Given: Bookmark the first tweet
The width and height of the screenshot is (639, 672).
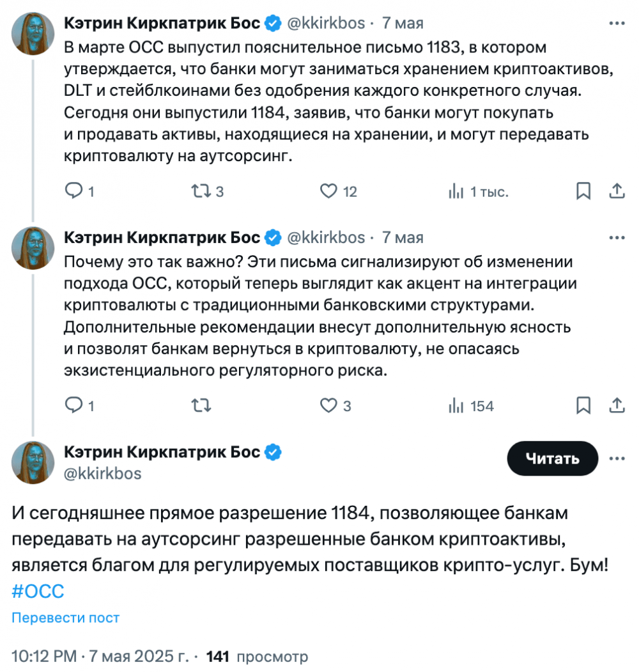Looking at the screenshot, I should point(583,191).
